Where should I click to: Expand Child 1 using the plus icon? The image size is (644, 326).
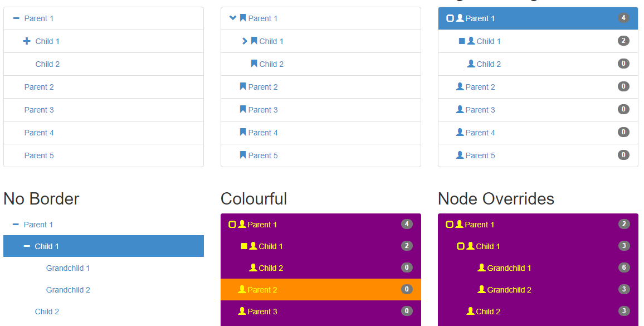pos(27,41)
